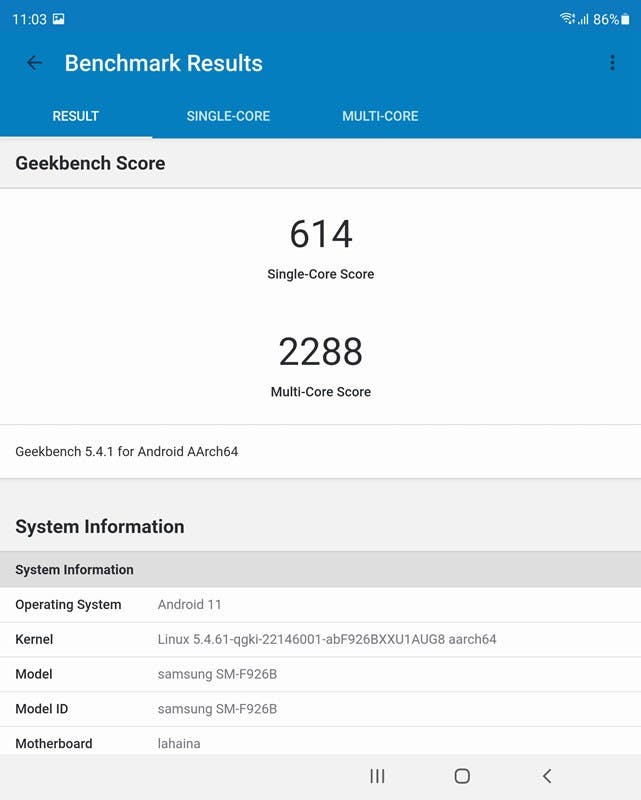
Task: Tap the Geekbench 5.4.1 version text
Action: [x=127, y=452]
